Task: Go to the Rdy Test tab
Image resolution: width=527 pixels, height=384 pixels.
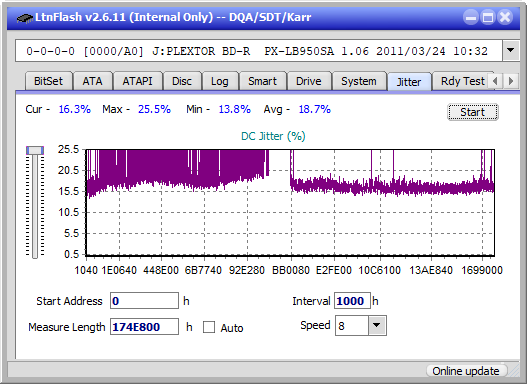Action: click(463, 81)
